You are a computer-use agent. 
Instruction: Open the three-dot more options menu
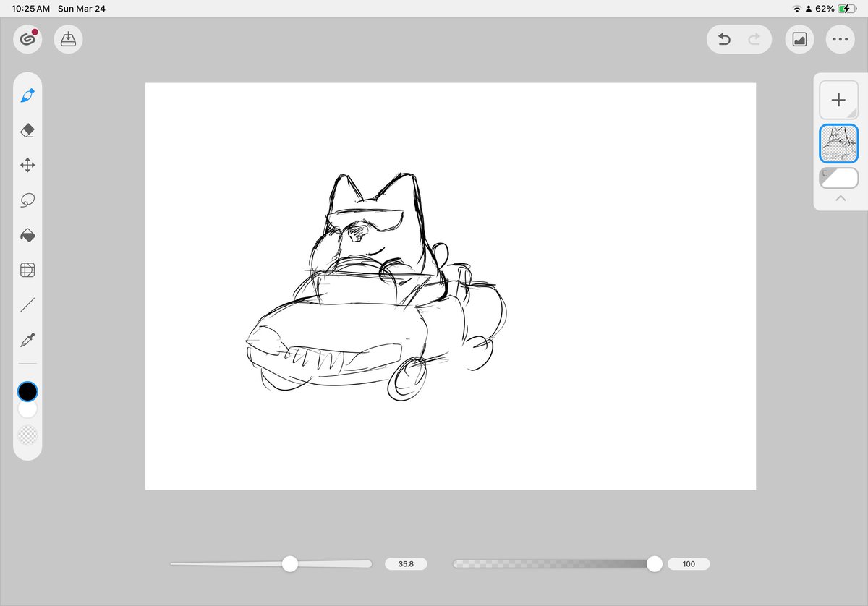coord(840,40)
